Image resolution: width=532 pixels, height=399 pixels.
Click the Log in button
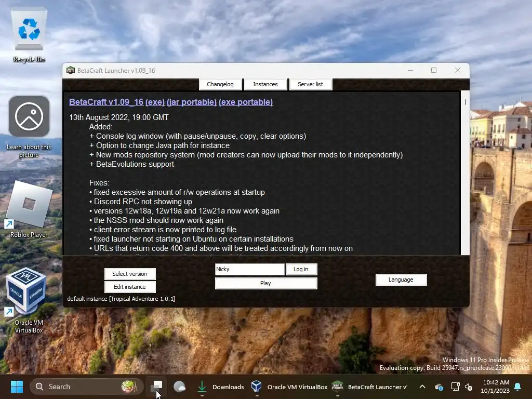pos(301,269)
